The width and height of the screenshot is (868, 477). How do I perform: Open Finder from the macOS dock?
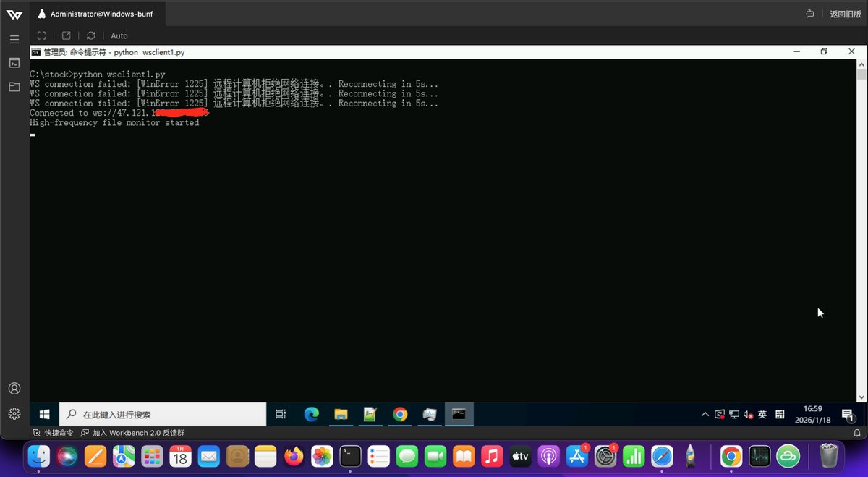coord(38,456)
